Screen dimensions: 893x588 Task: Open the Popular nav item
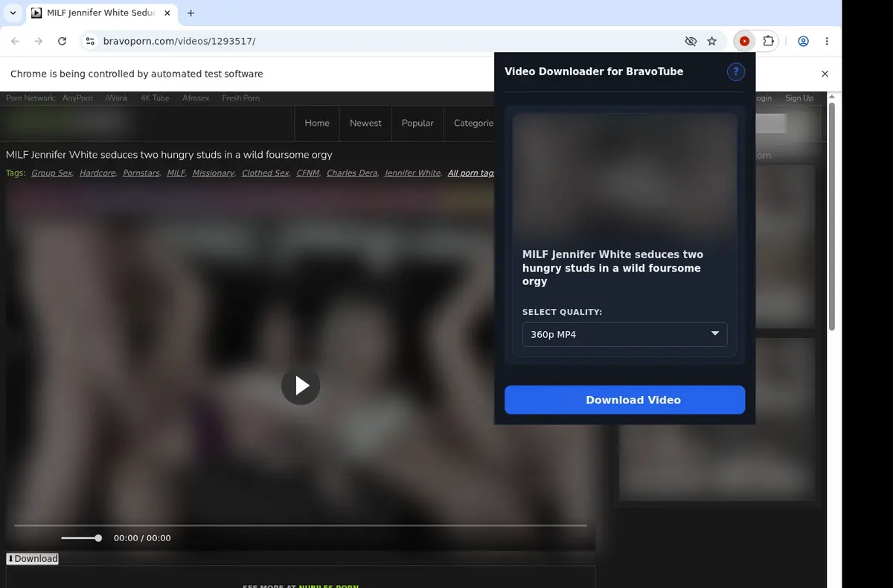(x=417, y=123)
